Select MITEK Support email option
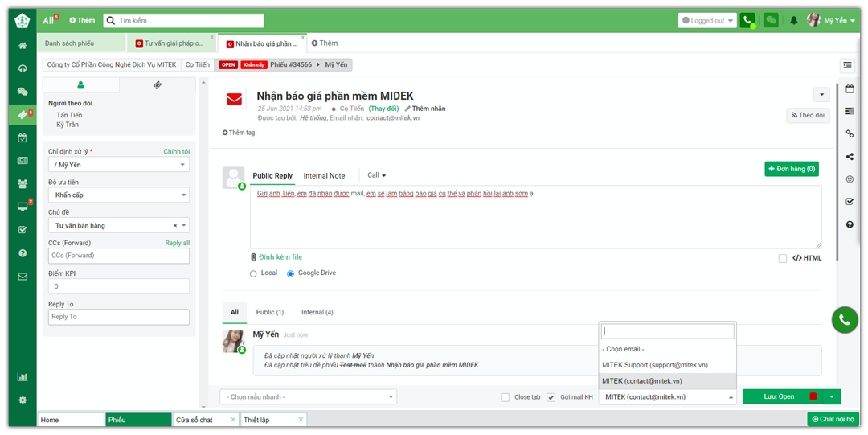 [655, 365]
